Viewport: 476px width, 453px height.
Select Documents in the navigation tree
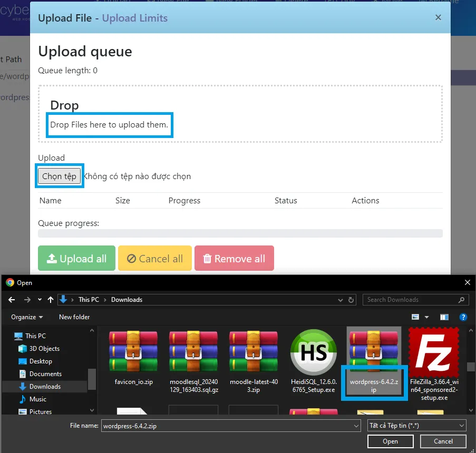[x=45, y=374]
